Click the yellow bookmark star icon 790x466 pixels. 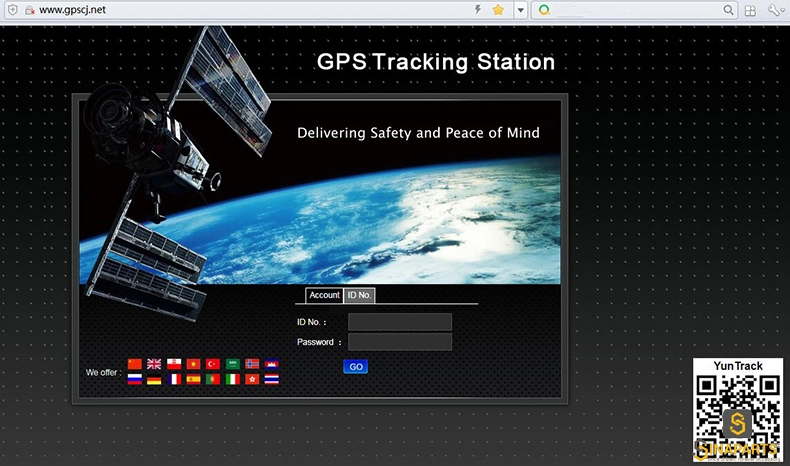tap(498, 10)
